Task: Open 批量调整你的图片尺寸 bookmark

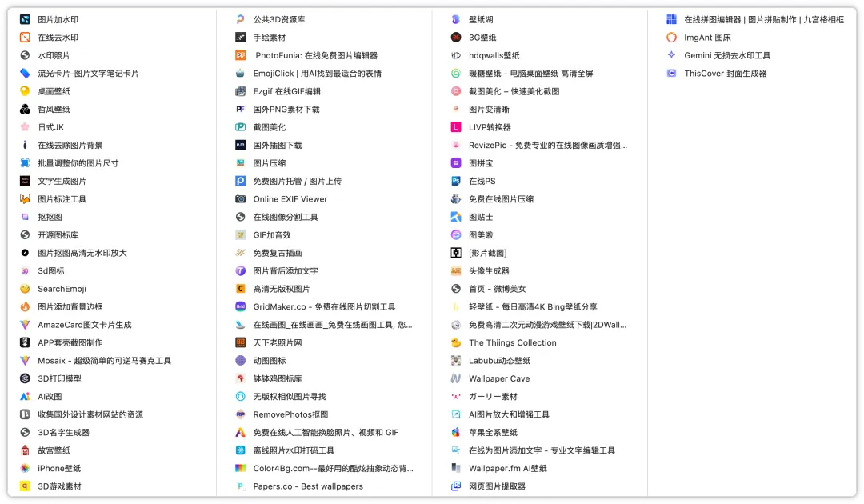Action: 78,163
